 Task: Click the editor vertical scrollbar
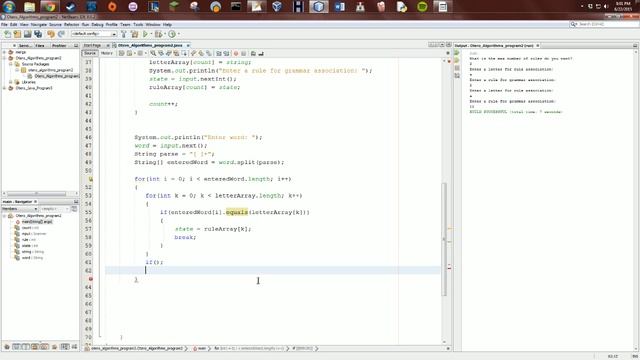[x=444, y=239]
